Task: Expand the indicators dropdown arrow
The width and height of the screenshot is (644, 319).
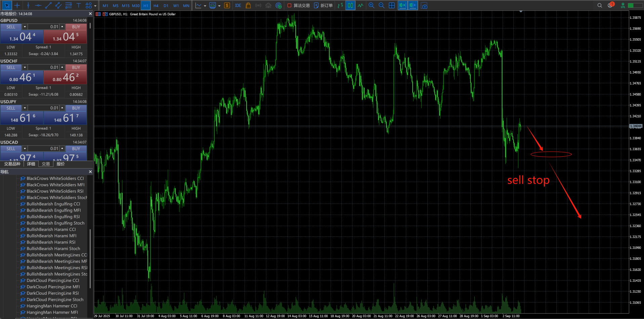Action: tap(219, 6)
